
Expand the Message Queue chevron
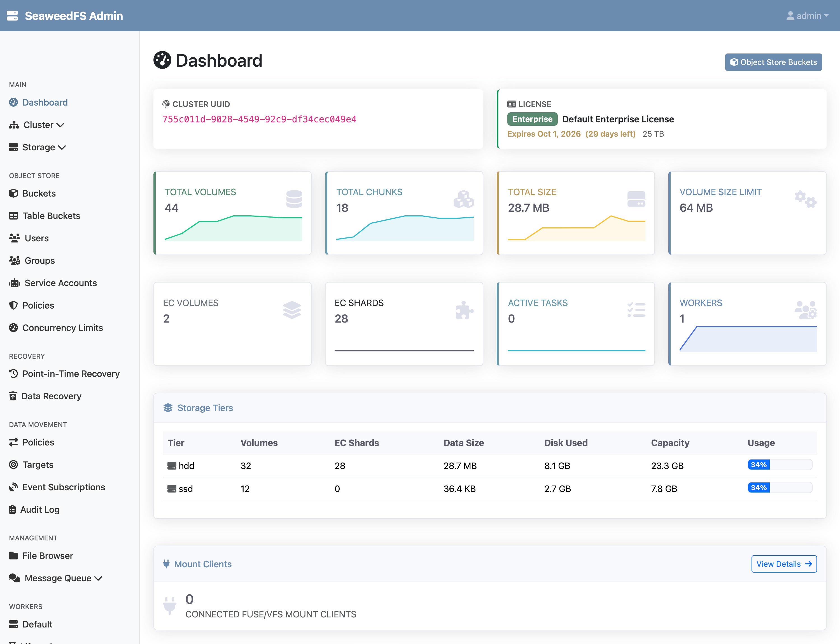[x=98, y=578]
